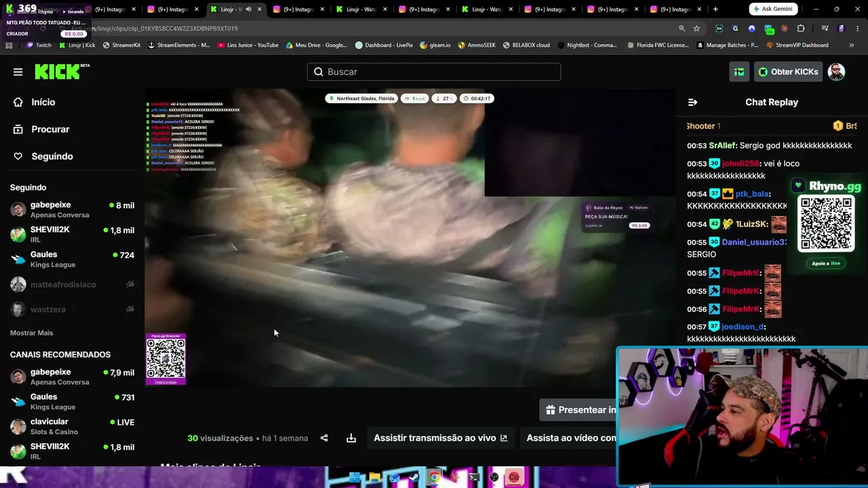
Task: Click the QR code overlay in video corner
Action: point(165,359)
